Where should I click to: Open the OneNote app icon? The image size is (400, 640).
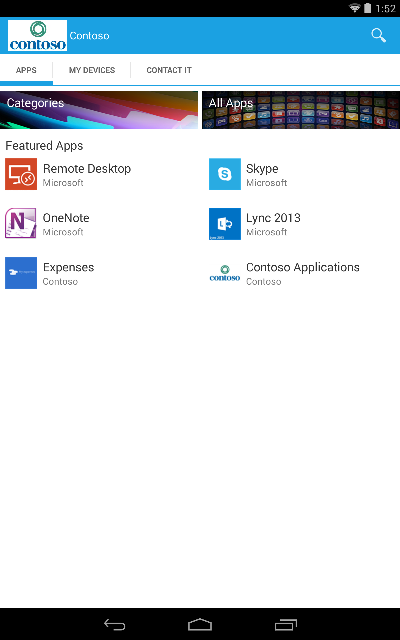(x=21, y=223)
